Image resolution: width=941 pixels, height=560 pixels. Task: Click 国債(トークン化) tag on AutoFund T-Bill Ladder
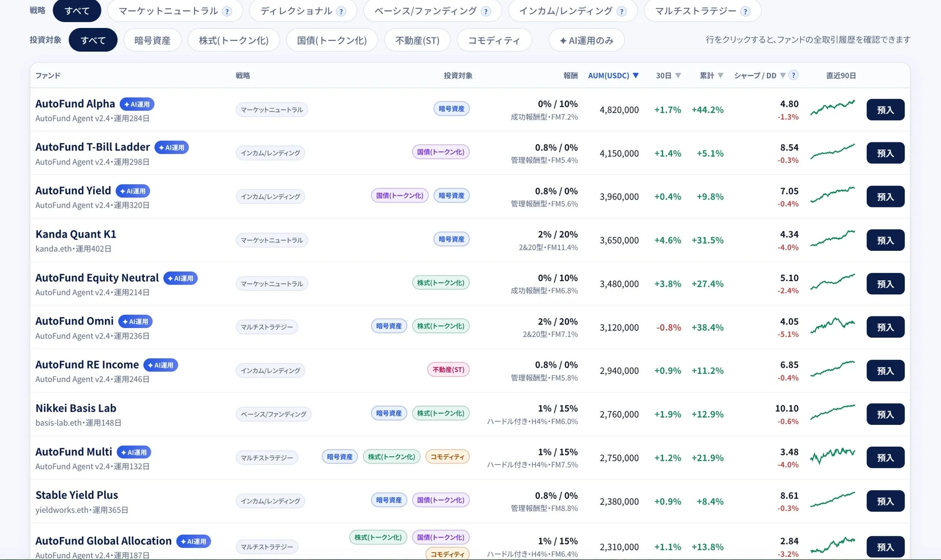coord(441,152)
